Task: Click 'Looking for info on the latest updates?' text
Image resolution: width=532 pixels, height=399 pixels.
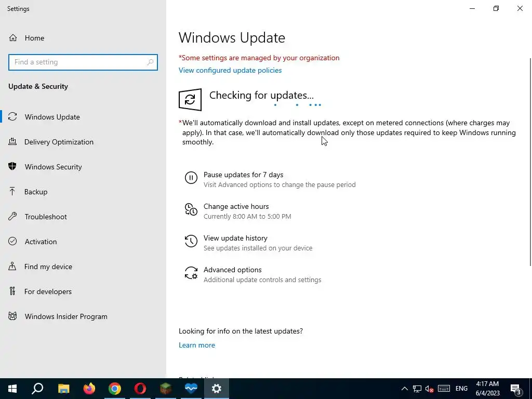Action: [241, 331]
